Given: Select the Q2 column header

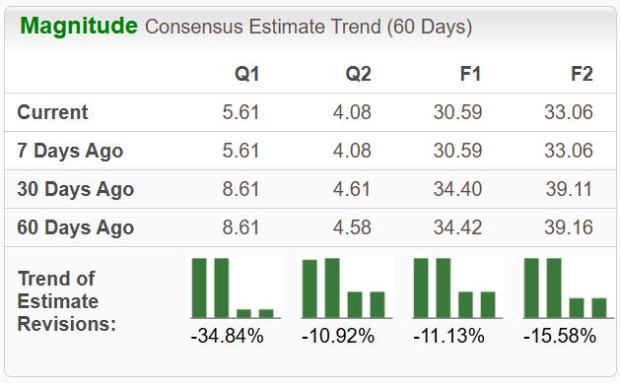Looking at the screenshot, I should (358, 74).
